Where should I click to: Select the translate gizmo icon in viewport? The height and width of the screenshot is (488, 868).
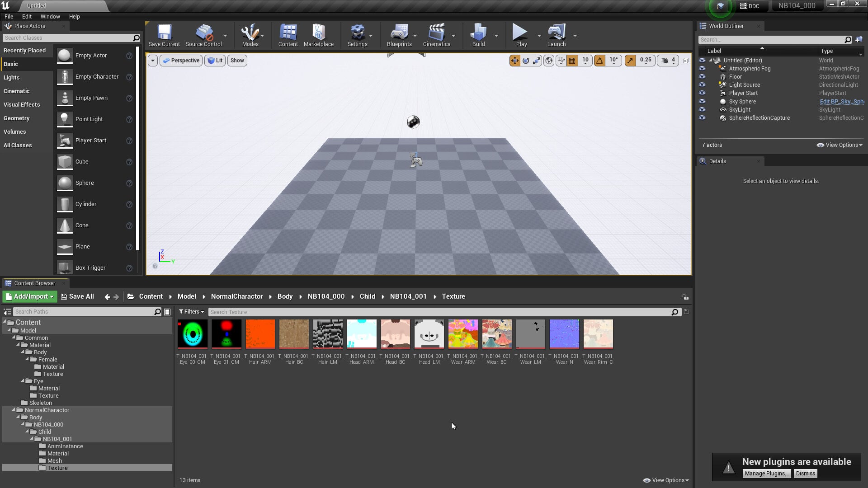pos(515,61)
